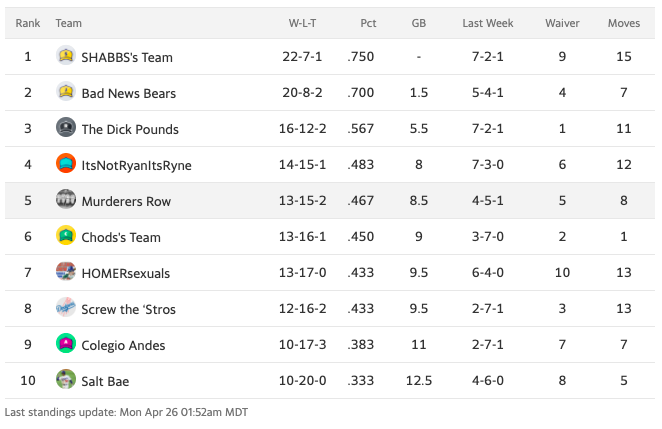662x429 pixels.
Task: Click the Pct column header
Action: pos(369,22)
